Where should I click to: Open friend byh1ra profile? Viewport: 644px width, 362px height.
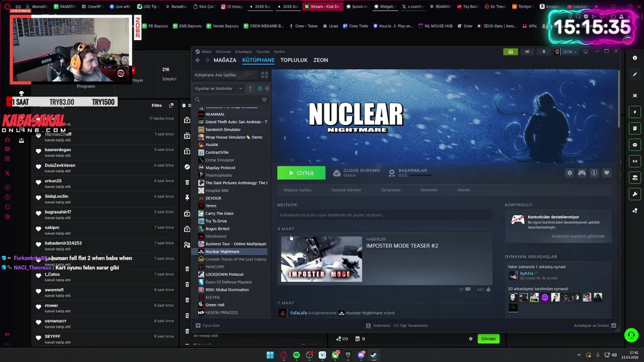click(x=526, y=274)
